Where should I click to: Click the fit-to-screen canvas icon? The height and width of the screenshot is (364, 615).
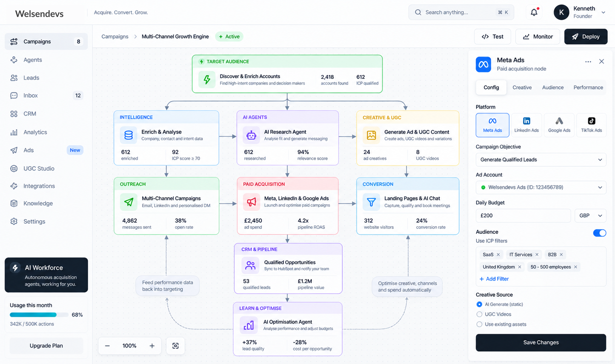click(175, 346)
